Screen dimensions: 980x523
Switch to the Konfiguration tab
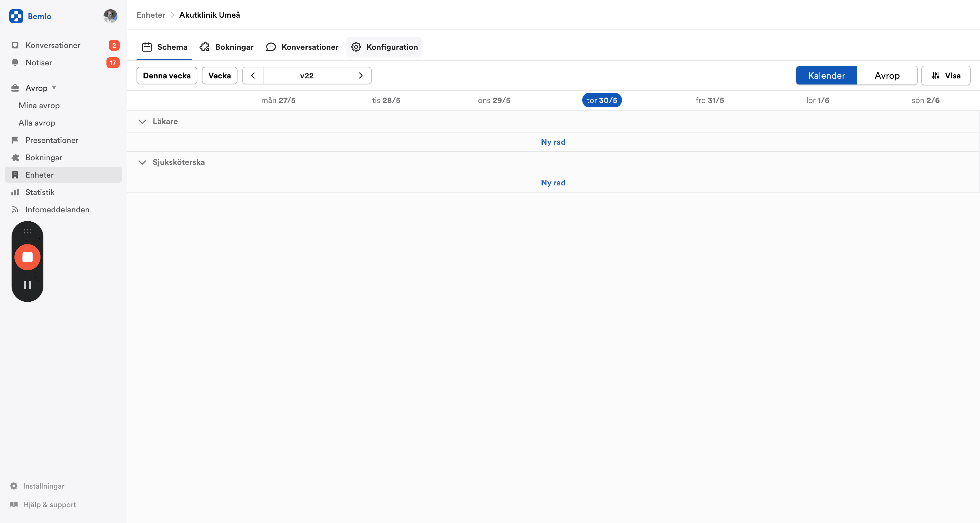[x=384, y=47]
